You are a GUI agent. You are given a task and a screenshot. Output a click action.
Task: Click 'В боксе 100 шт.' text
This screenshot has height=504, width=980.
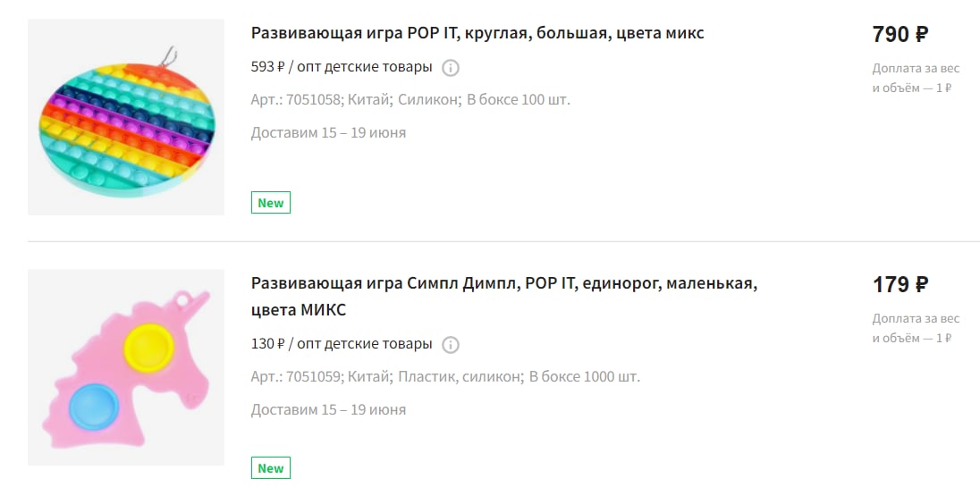tap(518, 100)
